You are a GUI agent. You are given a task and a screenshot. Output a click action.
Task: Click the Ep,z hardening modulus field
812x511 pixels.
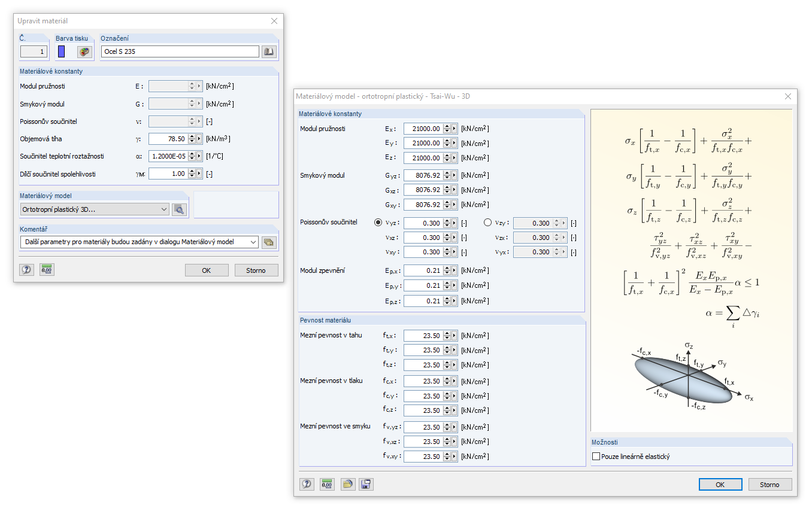(x=423, y=301)
